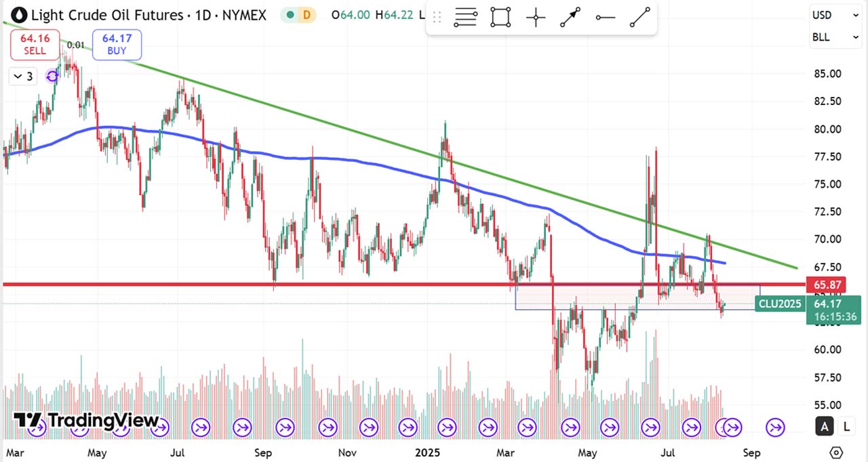Click the CLU2025 contract label
The width and height of the screenshot is (868, 462).
pos(780,303)
